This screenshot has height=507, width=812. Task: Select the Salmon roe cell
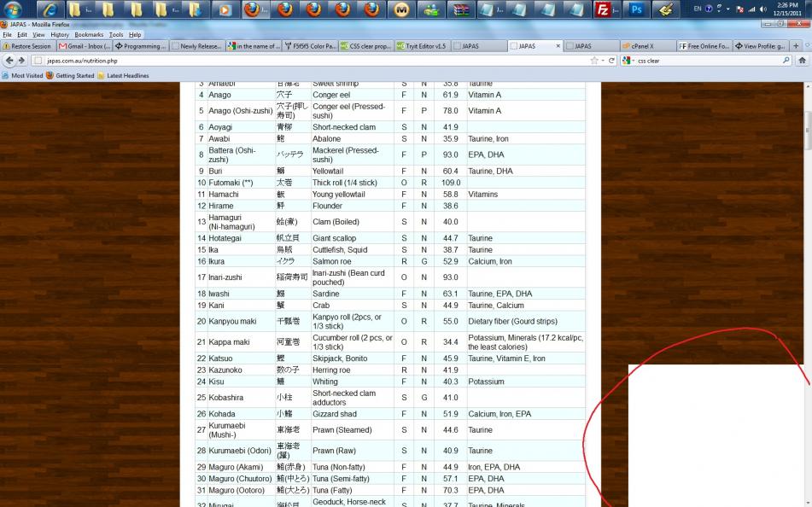352,261
